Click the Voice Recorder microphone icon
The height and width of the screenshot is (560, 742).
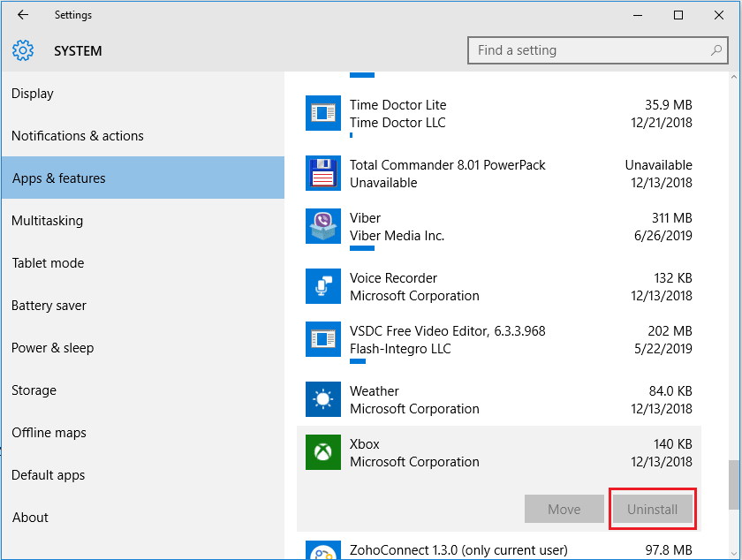pyautogui.click(x=322, y=286)
